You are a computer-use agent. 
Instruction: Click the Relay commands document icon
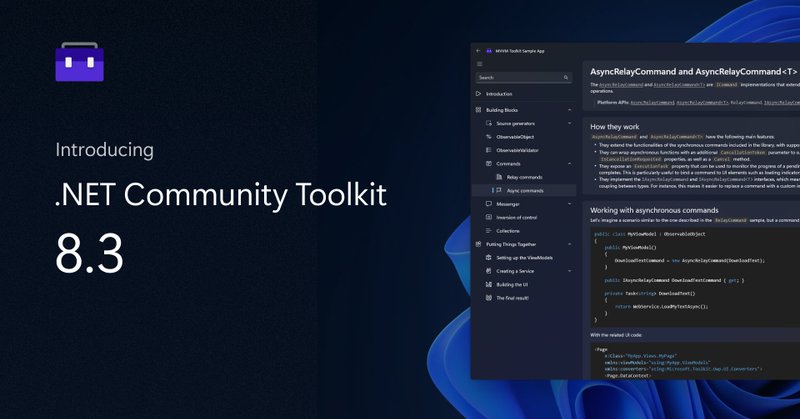[x=499, y=177]
